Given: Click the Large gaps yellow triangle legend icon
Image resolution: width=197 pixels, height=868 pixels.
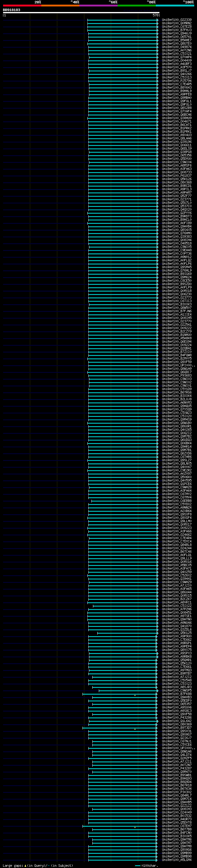Looking at the screenshot, I should click(25, 865).
